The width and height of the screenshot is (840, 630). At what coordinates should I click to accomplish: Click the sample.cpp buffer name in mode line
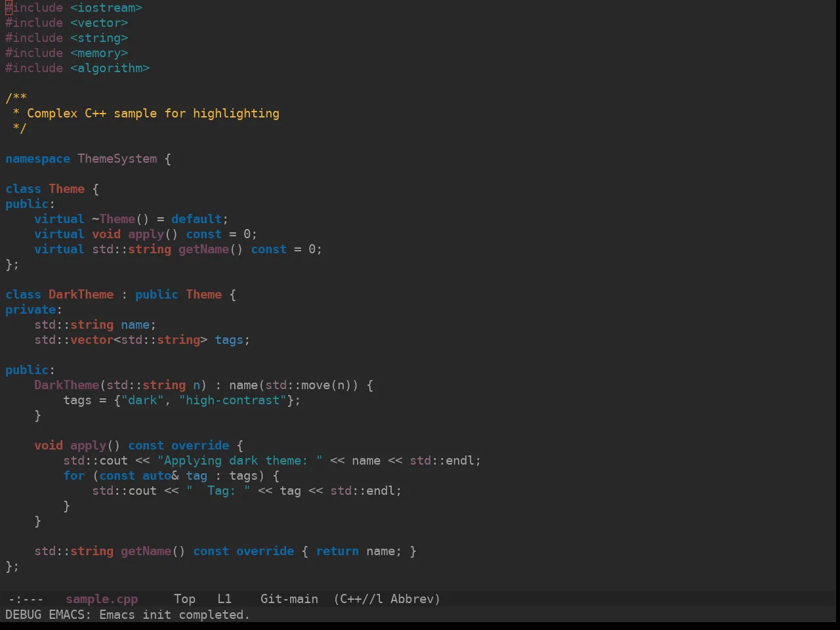click(102, 599)
